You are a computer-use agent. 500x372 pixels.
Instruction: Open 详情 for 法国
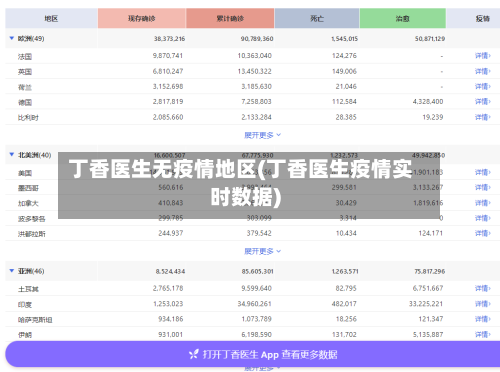pos(483,56)
